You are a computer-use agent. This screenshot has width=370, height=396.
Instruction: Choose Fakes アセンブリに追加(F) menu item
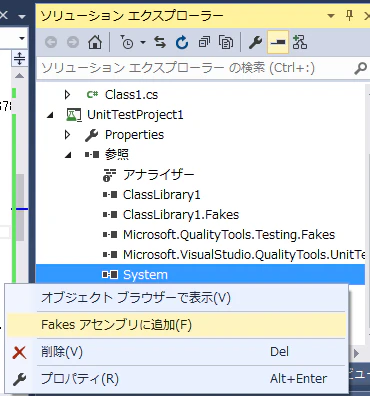coord(176,325)
